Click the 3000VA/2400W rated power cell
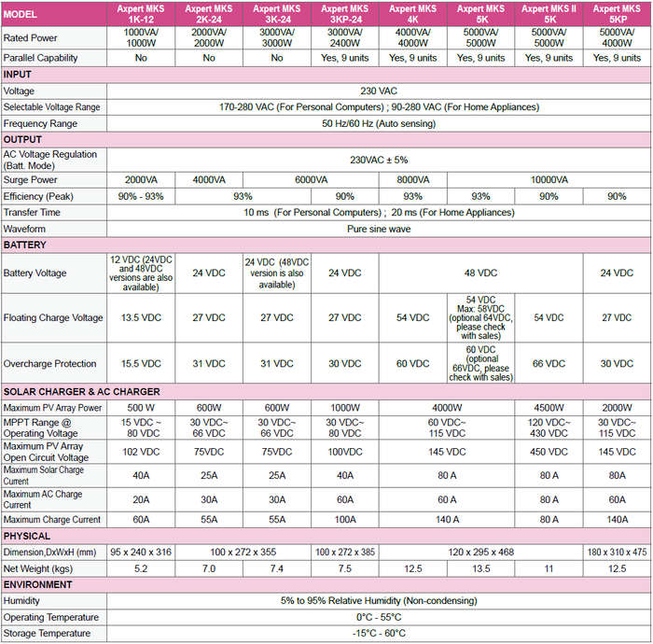 pos(345,38)
